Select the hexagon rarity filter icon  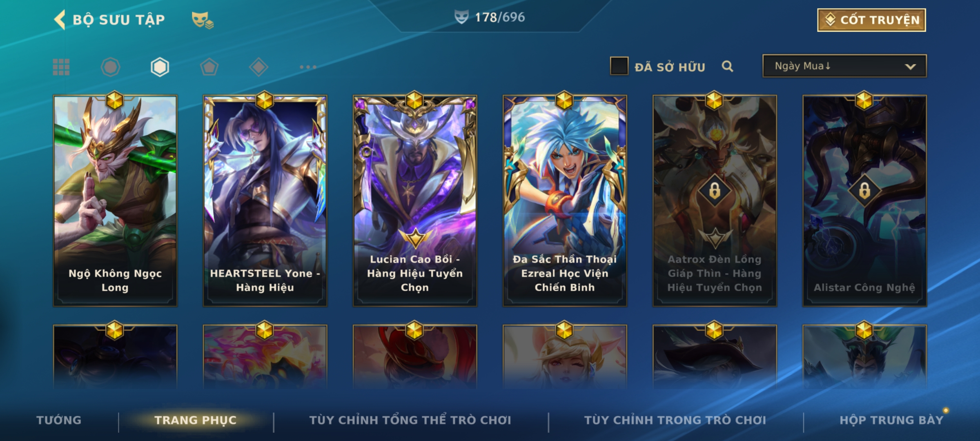pyautogui.click(x=160, y=67)
